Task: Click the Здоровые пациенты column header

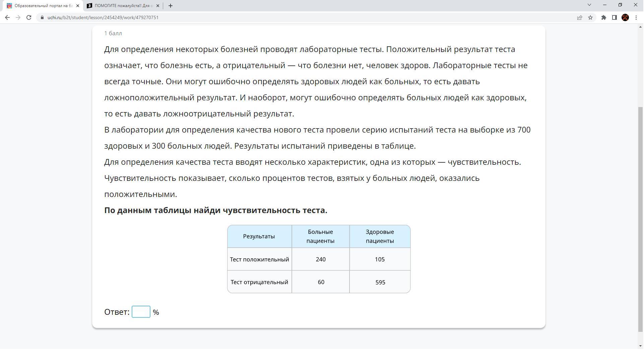Action: click(x=380, y=237)
